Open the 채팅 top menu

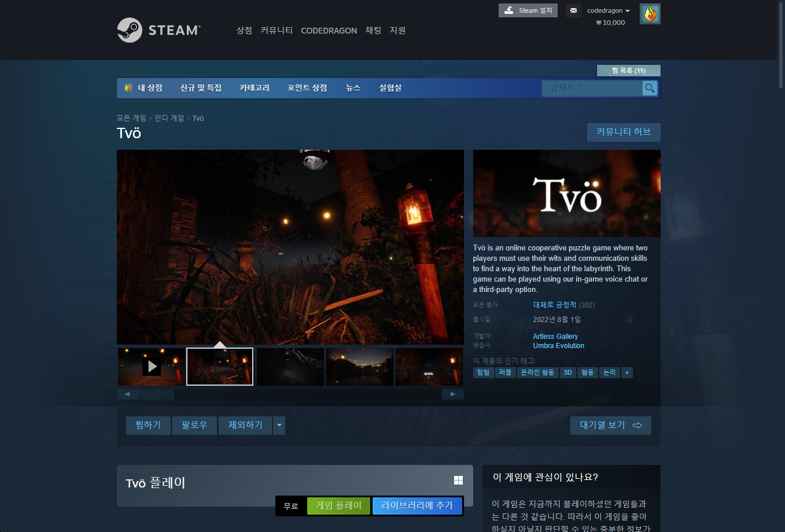coord(373,30)
